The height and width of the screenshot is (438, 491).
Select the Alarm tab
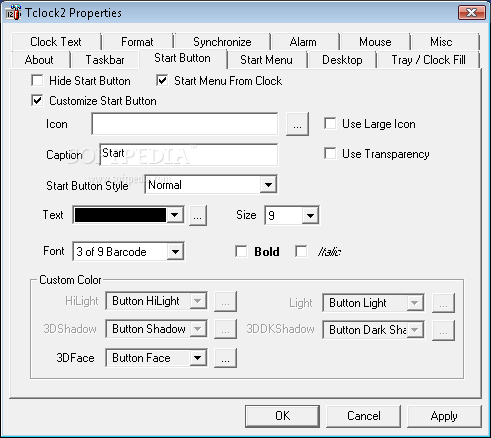pyautogui.click(x=303, y=42)
